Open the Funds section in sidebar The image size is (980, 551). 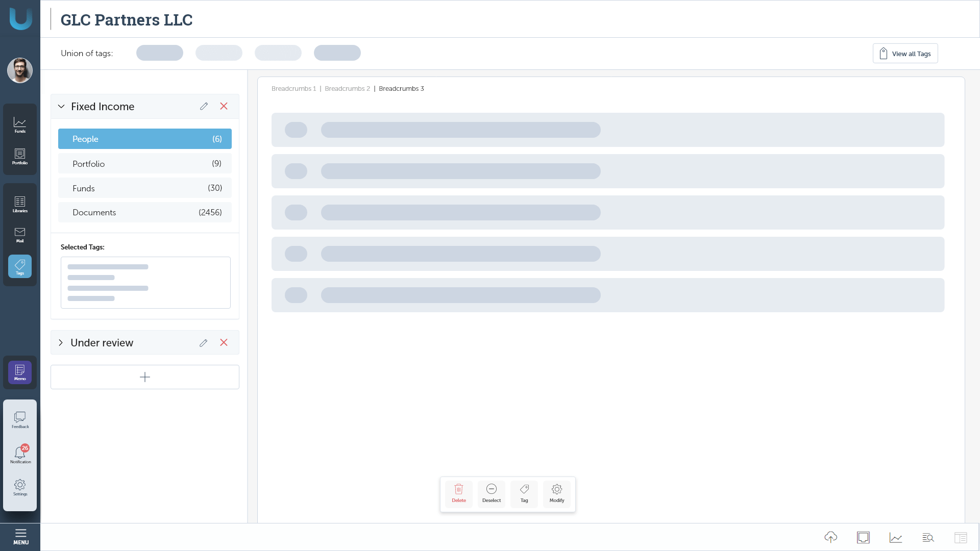pos(20,124)
